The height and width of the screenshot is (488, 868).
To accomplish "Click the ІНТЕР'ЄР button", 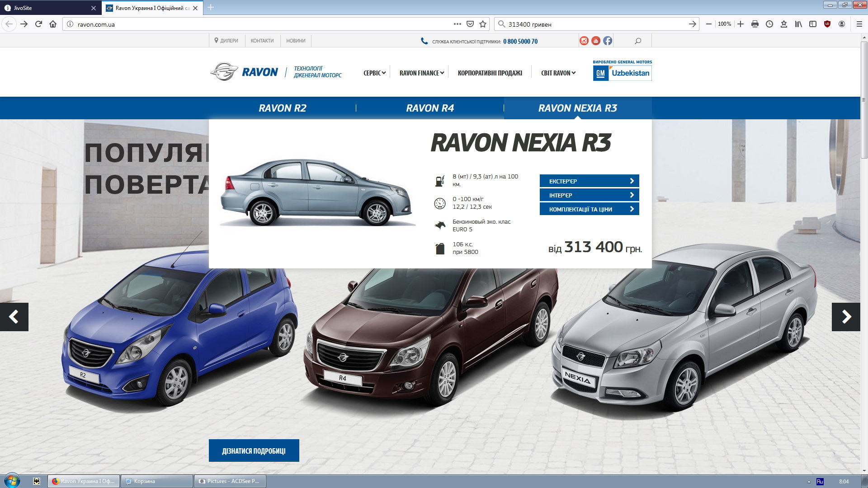I will (589, 195).
